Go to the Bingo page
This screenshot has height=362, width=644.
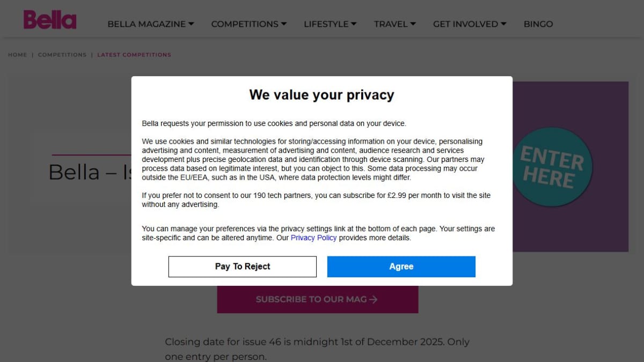pos(538,24)
